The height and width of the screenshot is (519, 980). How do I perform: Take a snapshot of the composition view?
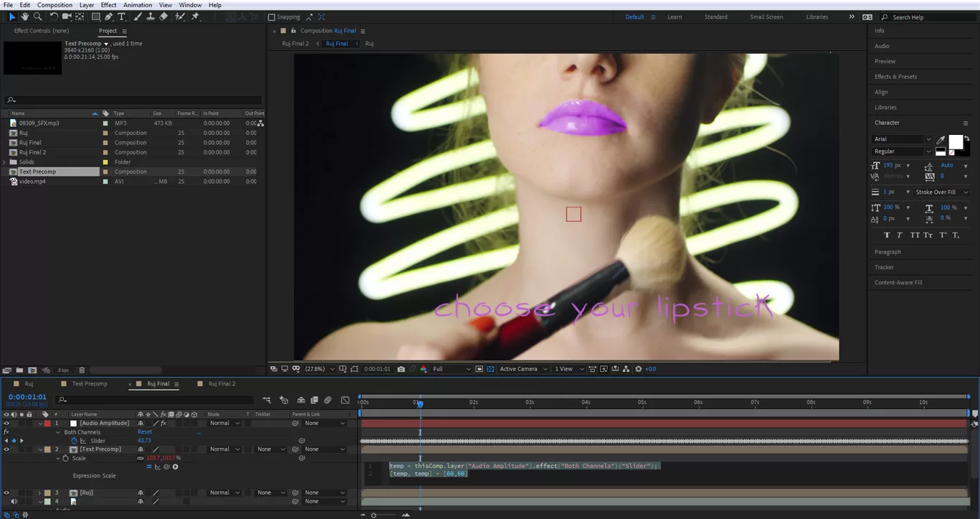point(401,369)
